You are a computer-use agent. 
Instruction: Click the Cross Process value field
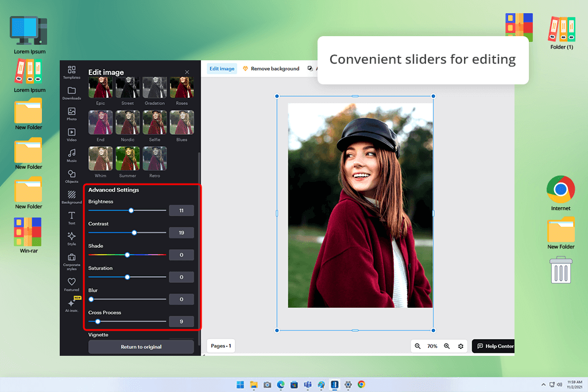(181, 321)
